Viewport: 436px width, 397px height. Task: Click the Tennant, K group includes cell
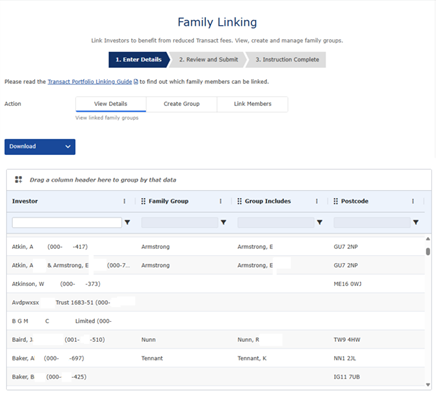click(252, 358)
